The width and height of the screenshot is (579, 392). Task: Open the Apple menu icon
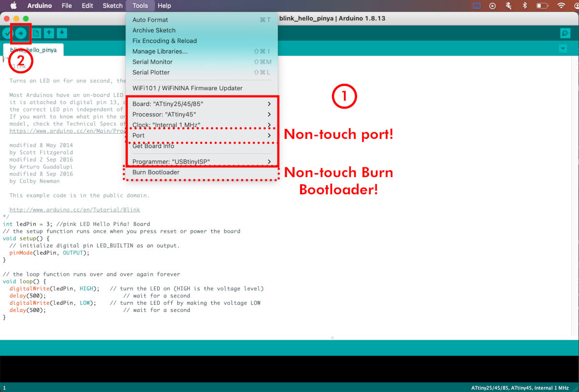(14, 6)
